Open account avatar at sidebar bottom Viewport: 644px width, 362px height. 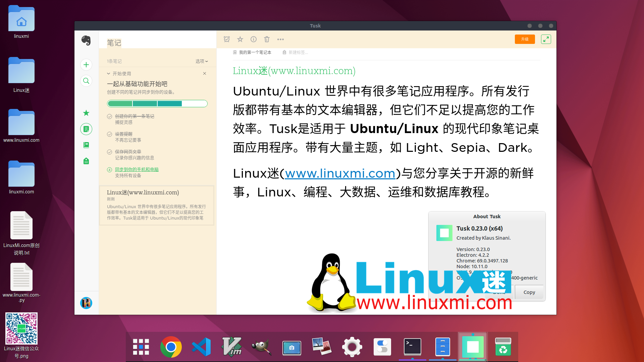click(86, 303)
